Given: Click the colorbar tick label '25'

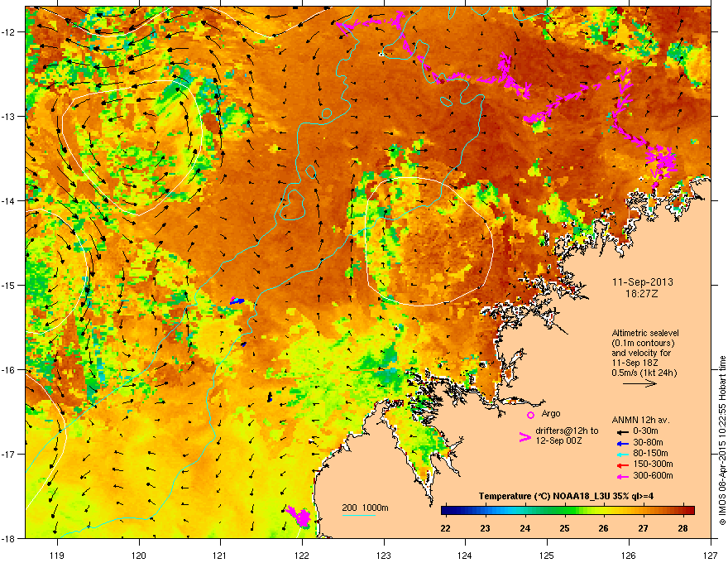Looking at the screenshot, I should 564,528.
